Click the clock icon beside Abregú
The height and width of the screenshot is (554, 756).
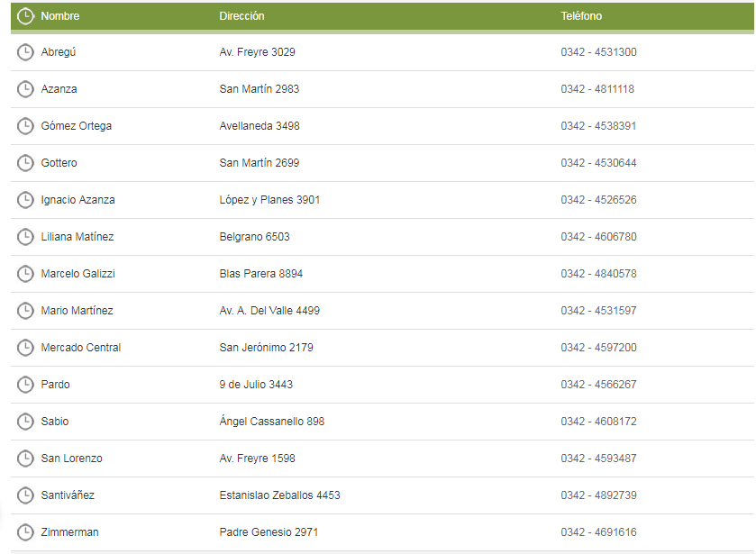[x=25, y=52]
